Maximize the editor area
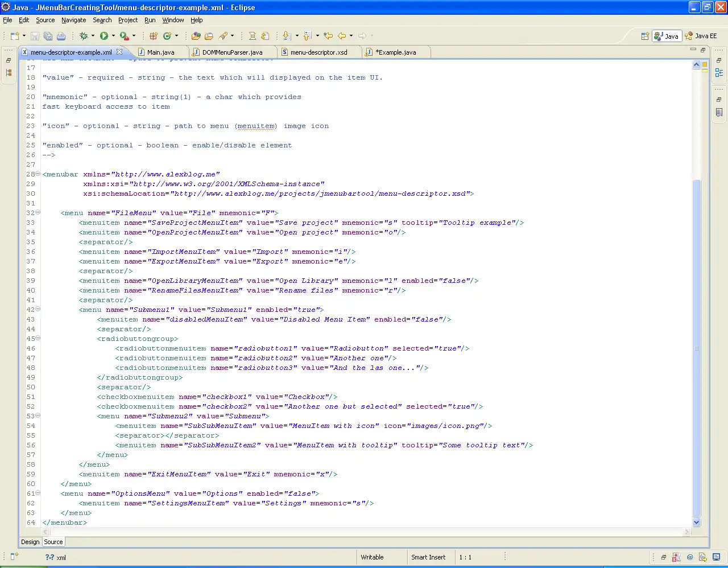The height and width of the screenshot is (568, 728). pyautogui.click(x=703, y=50)
